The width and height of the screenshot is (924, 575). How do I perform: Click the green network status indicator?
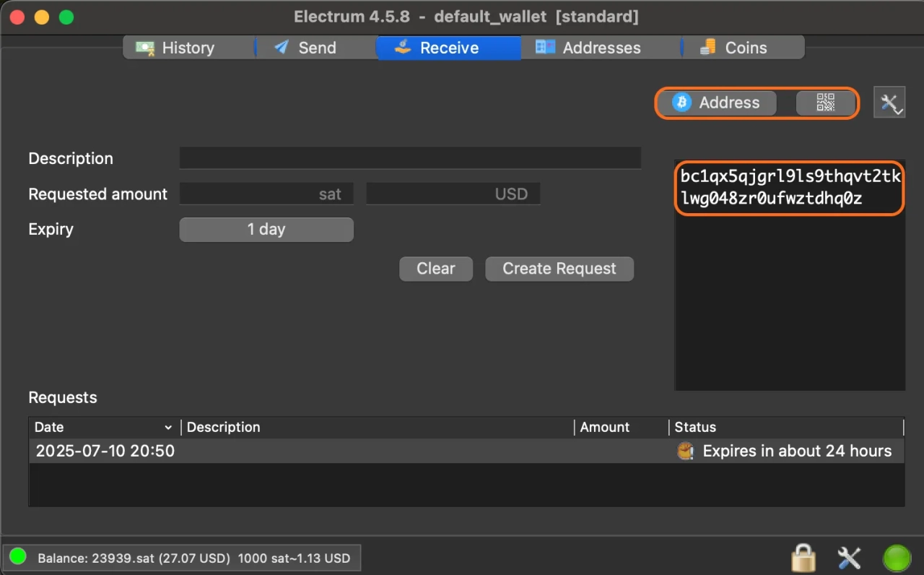pyautogui.click(x=896, y=558)
